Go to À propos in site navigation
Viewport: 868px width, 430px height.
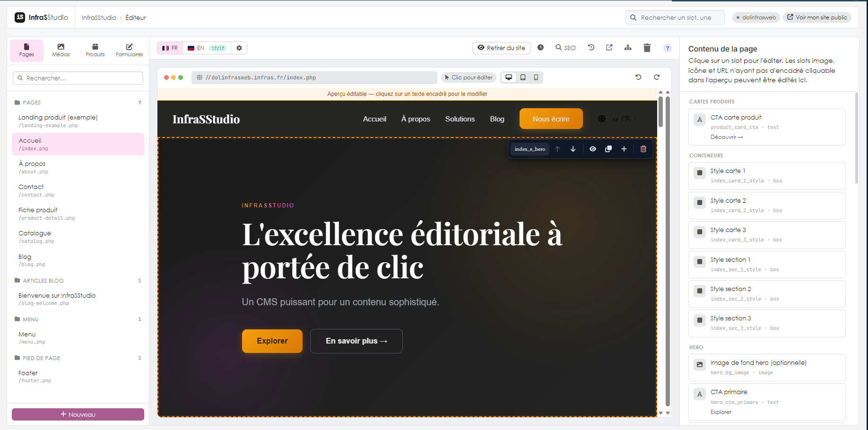click(416, 119)
